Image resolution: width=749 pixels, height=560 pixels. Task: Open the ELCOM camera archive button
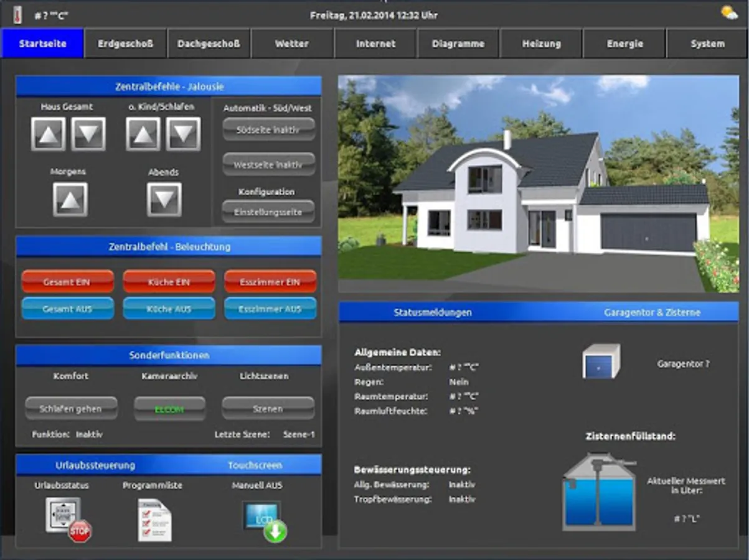click(x=169, y=409)
